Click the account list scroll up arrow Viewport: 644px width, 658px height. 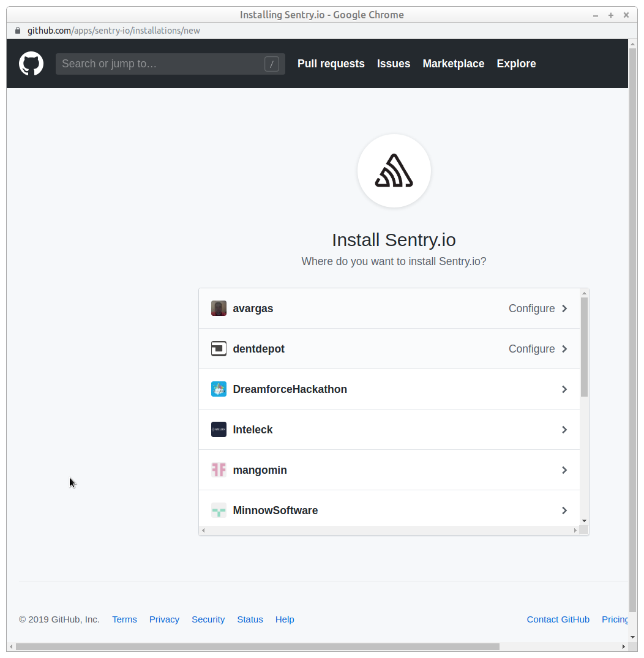[x=584, y=293]
